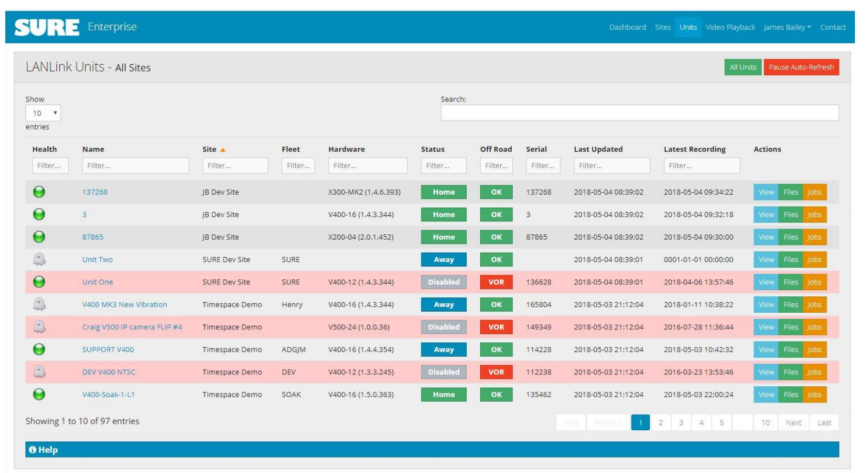868x473 pixels.
Task: Click the Disabled status badge for Unit One
Action: pyautogui.click(x=443, y=282)
